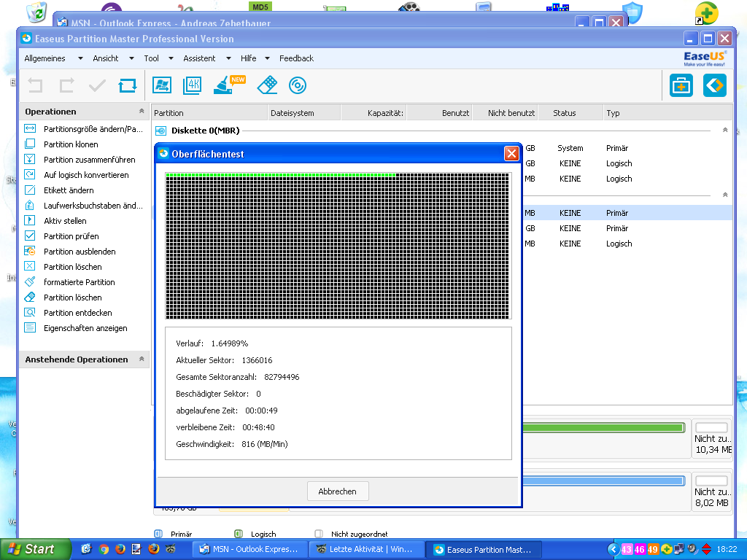Viewport: 747px width, 560px height.
Task: Collapse the second disk group chevron
Action: coord(725,195)
